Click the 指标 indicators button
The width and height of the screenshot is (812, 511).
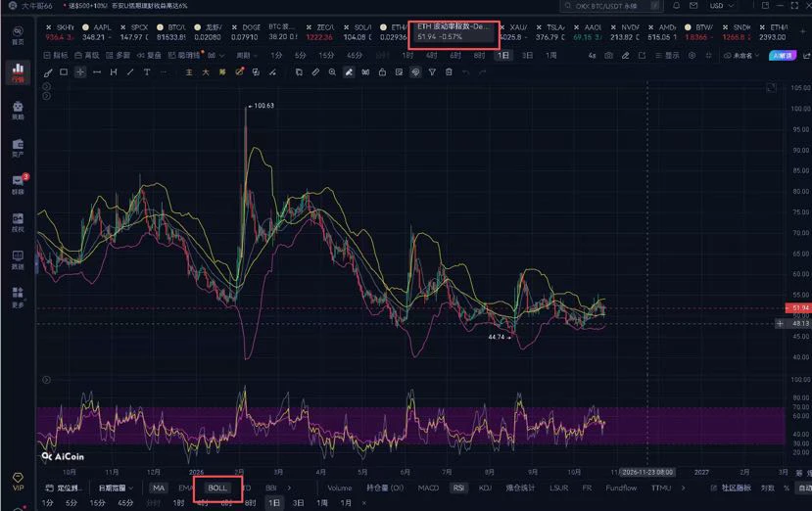click(x=56, y=55)
